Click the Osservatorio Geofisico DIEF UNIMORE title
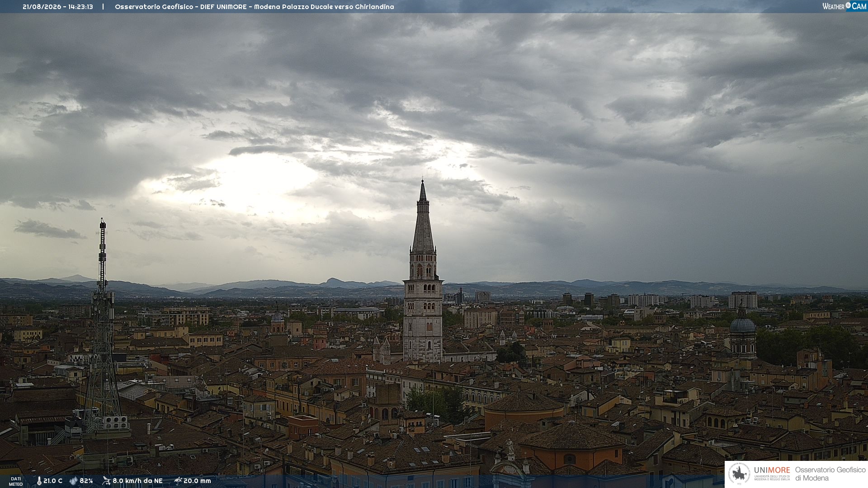The image size is (868, 488). click(181, 7)
